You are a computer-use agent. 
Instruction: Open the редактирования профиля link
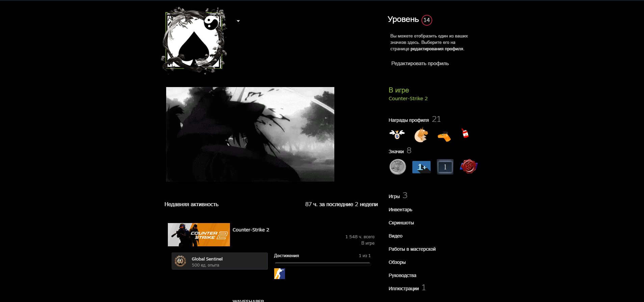point(437,49)
